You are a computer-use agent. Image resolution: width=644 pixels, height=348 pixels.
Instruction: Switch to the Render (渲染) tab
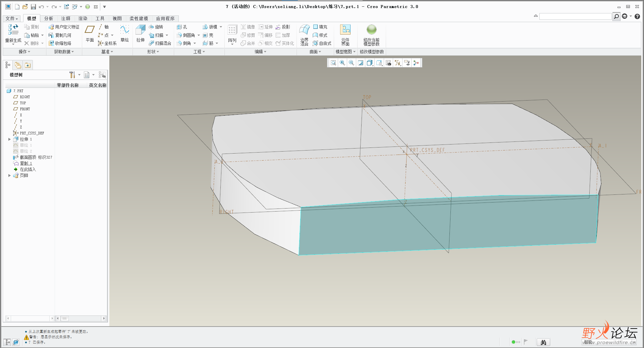pyautogui.click(x=83, y=18)
